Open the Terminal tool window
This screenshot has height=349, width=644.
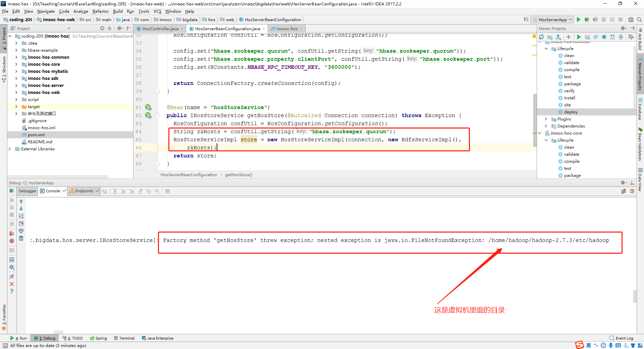pos(124,338)
